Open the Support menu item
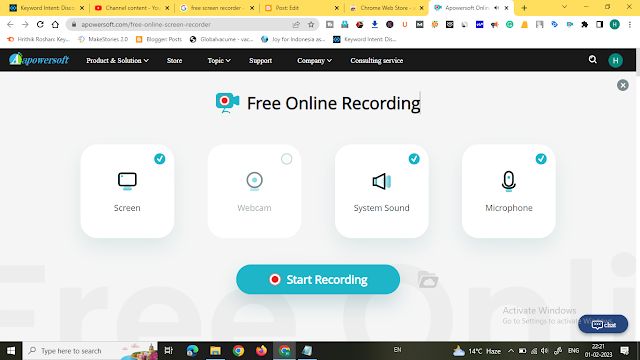Viewport: 640px width, 360px height. click(x=260, y=60)
